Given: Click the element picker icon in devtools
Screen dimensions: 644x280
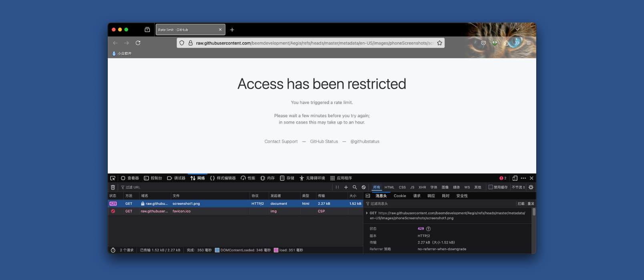Looking at the screenshot, I should pos(113,178).
